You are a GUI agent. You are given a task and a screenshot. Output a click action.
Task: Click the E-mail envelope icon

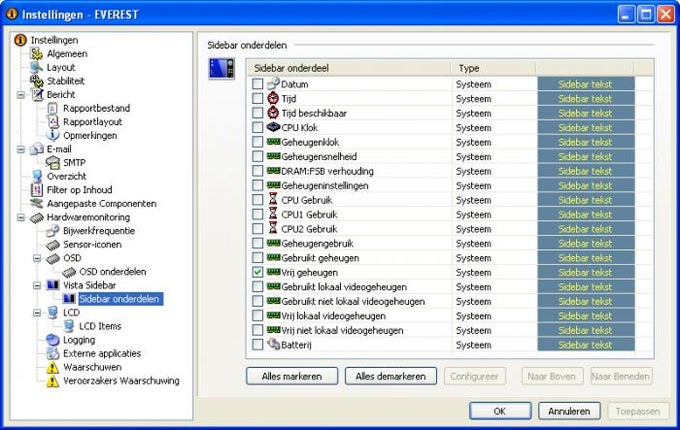click(37, 149)
